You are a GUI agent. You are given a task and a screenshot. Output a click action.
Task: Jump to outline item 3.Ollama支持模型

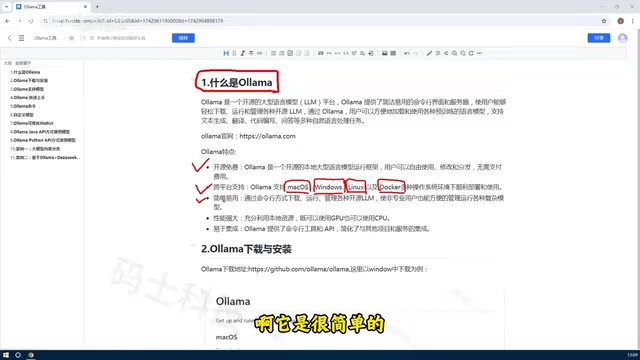pyautogui.click(x=27, y=89)
